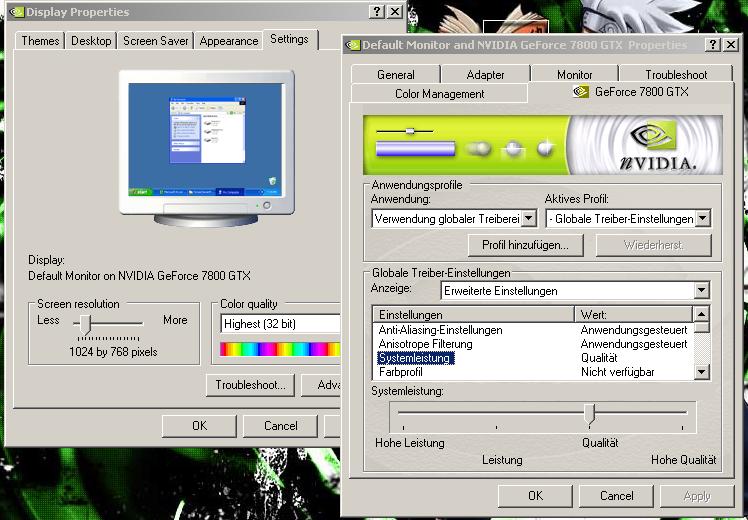Click the Screen resolution slider handle
The width and height of the screenshot is (748, 520).
click(85, 324)
